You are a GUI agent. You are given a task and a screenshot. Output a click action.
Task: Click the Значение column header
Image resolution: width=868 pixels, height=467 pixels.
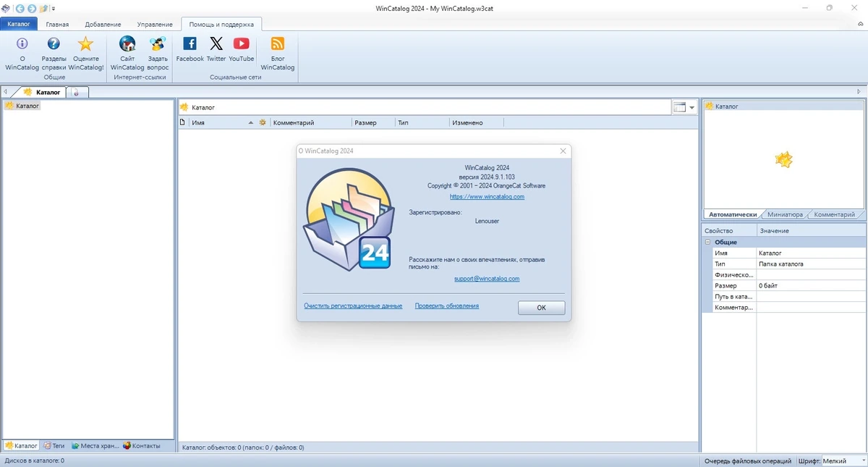pyautogui.click(x=811, y=231)
